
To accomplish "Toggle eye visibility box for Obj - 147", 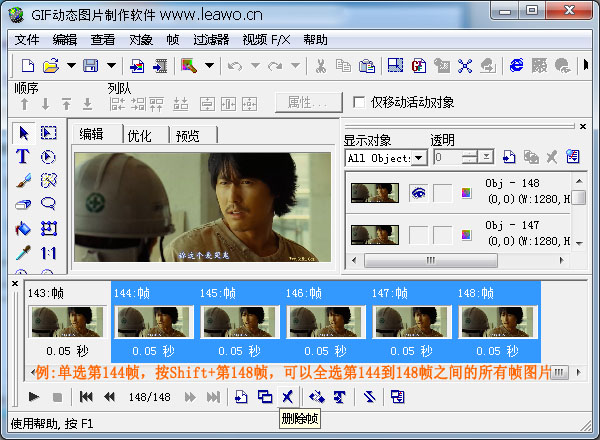I will point(419,235).
